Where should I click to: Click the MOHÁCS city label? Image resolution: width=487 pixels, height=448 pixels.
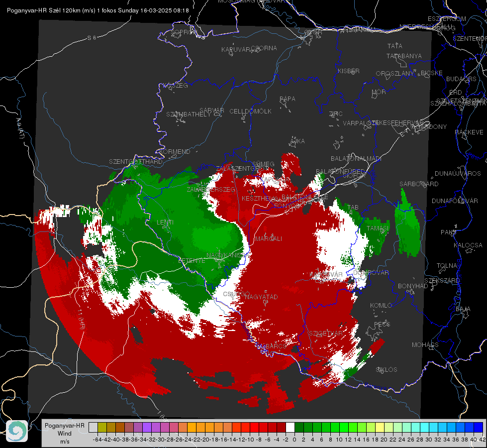[425, 344]
